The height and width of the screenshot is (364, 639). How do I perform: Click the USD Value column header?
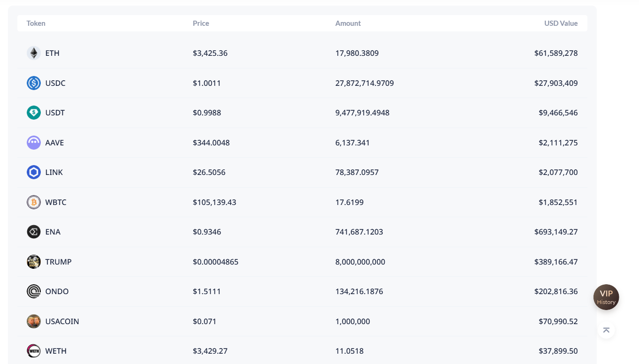click(x=561, y=23)
